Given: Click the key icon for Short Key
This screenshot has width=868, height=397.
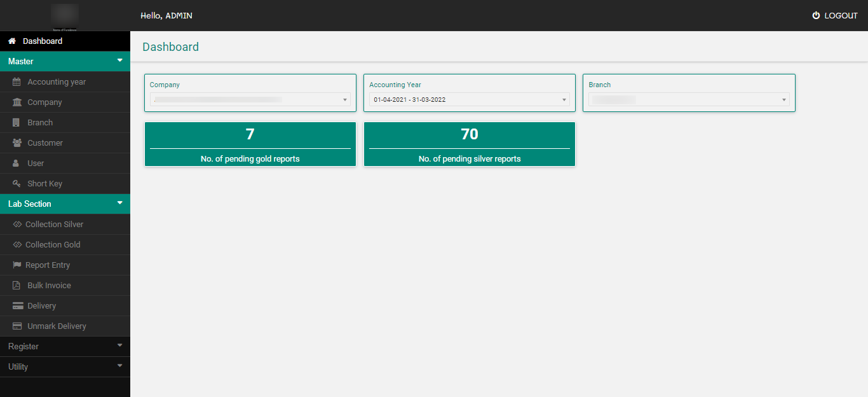Looking at the screenshot, I should click(17, 184).
